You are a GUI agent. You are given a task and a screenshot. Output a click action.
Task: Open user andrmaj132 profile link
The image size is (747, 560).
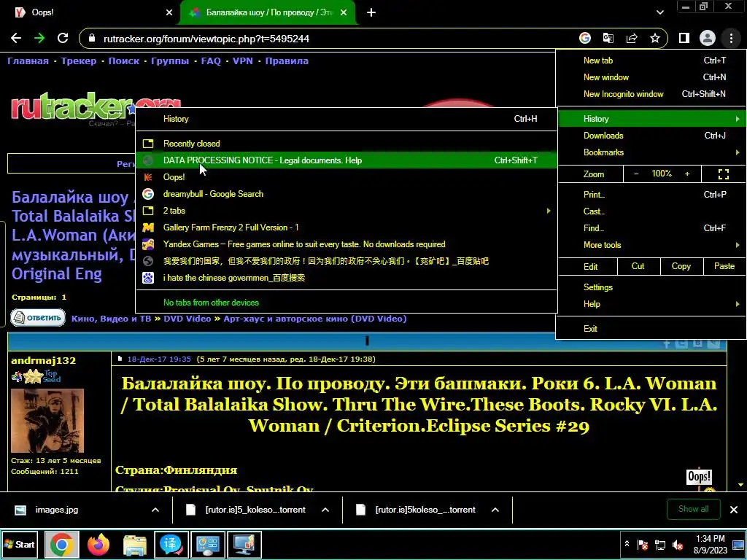coord(43,360)
